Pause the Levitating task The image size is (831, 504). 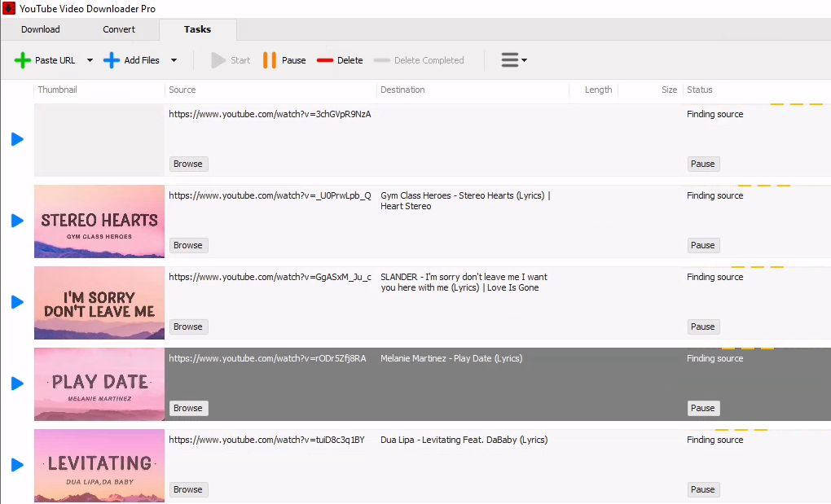(703, 490)
